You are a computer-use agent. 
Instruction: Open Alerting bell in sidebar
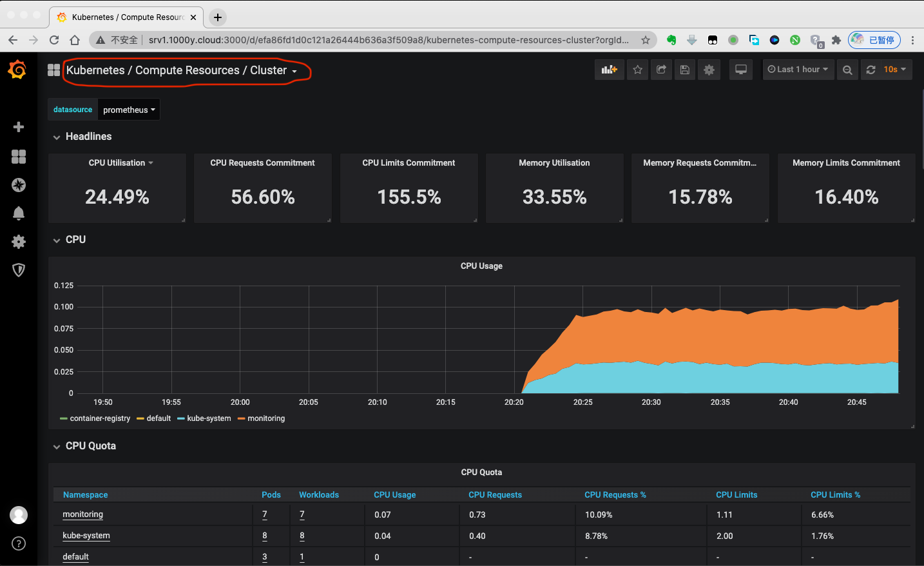[19, 213]
